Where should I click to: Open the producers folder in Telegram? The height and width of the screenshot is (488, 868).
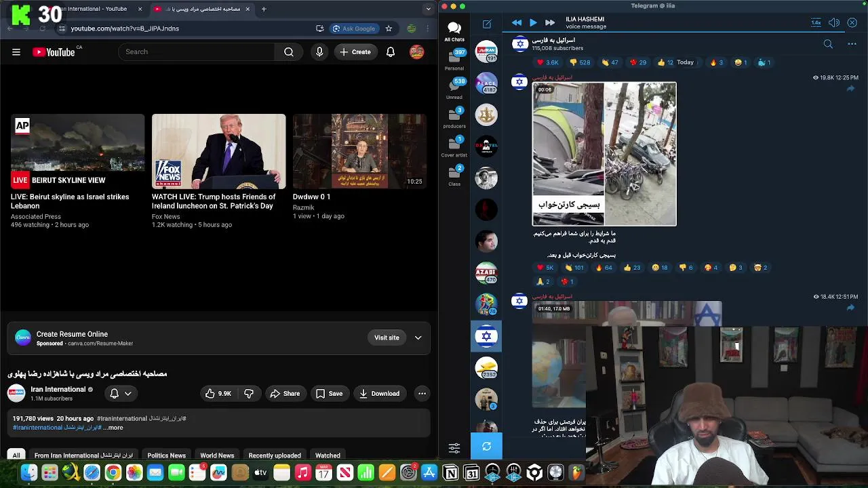[454, 118]
